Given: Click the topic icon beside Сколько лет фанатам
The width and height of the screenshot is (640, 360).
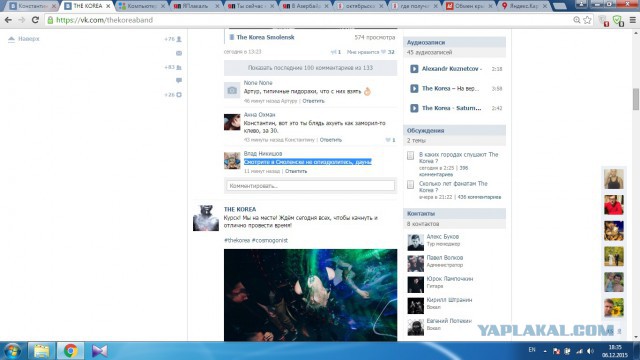Looking at the screenshot, I should (411, 184).
